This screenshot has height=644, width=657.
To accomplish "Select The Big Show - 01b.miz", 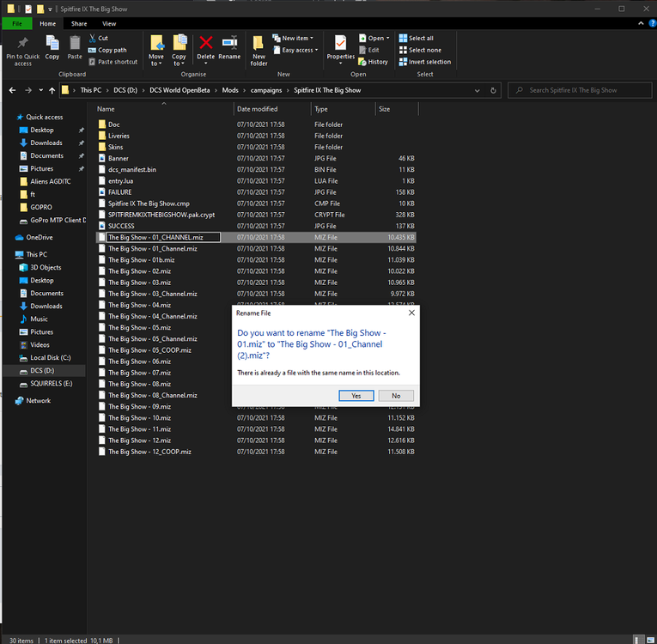I will (141, 260).
